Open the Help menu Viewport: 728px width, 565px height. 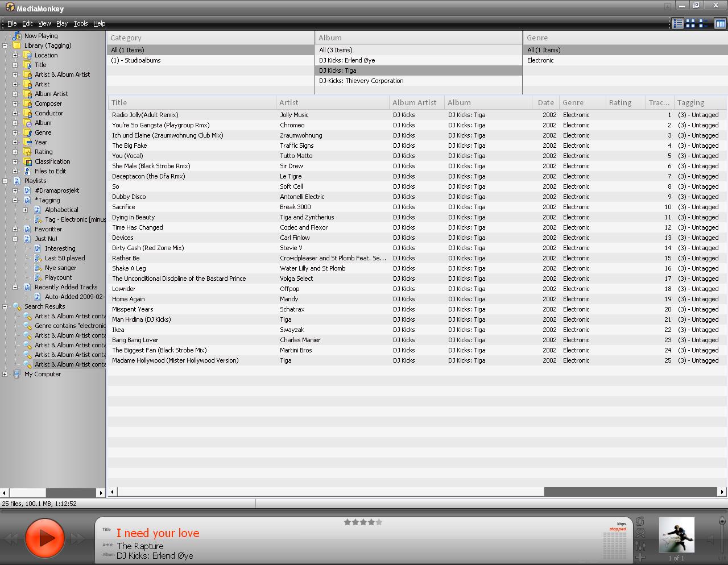point(100,23)
